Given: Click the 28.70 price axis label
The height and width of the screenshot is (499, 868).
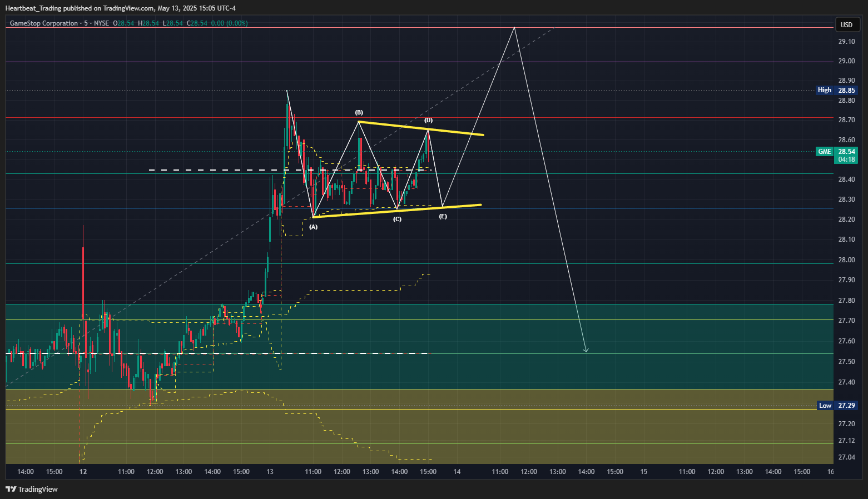Looking at the screenshot, I should [x=846, y=120].
